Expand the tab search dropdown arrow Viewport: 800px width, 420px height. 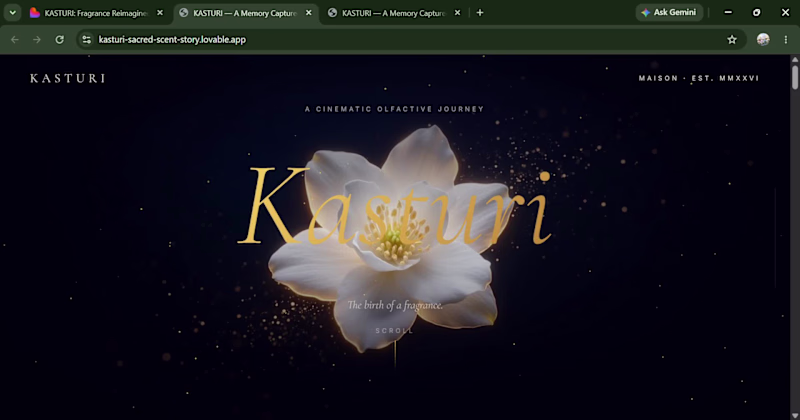[12, 13]
